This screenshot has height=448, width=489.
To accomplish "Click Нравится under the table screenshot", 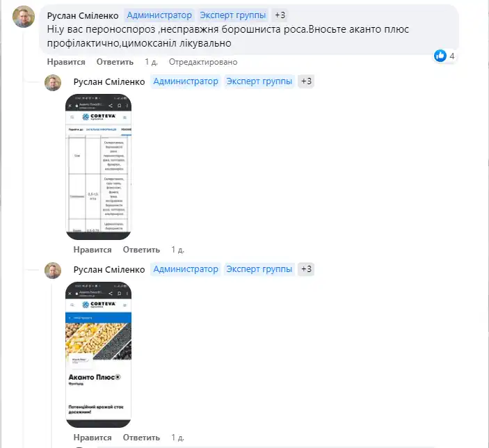I will (93, 250).
